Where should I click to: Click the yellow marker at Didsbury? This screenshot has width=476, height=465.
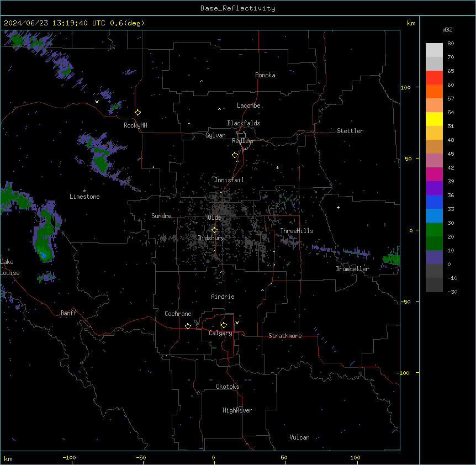tap(215, 230)
